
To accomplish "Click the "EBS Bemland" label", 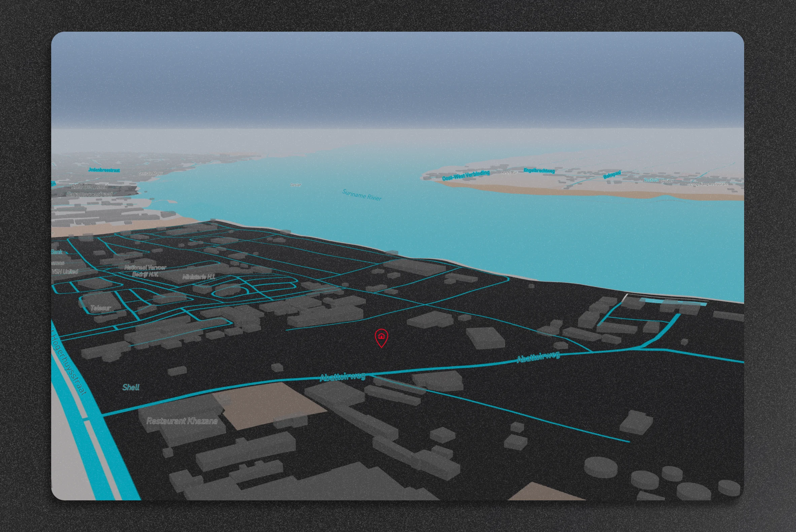I will pos(90,186).
